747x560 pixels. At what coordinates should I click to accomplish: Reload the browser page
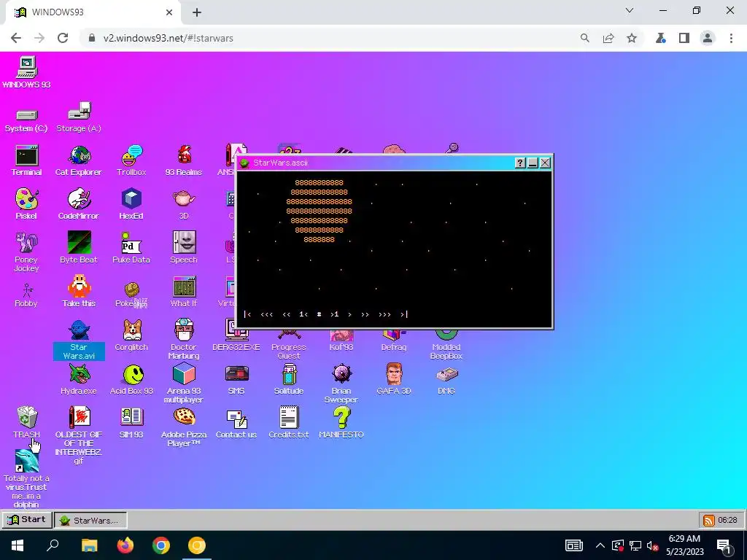(x=63, y=38)
